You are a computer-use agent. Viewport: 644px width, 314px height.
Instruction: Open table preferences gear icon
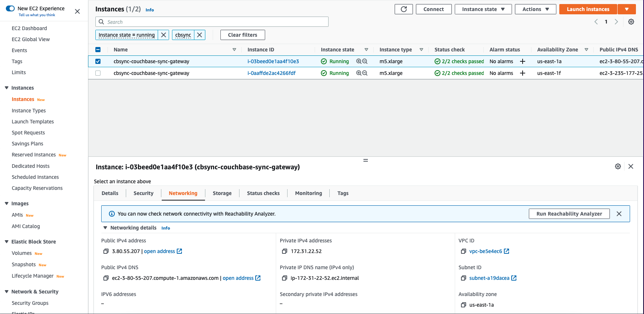pyautogui.click(x=631, y=22)
